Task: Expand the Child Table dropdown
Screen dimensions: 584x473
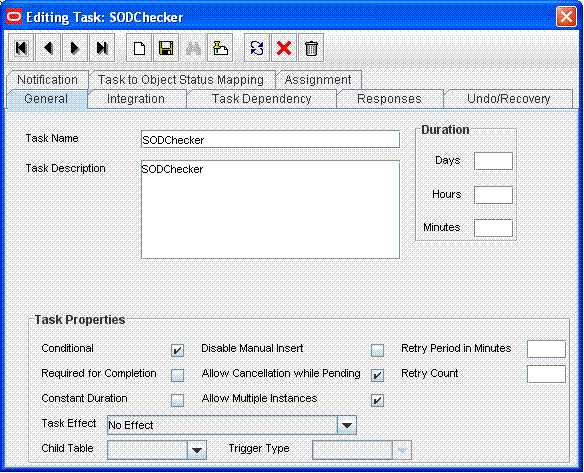Action: (197, 450)
